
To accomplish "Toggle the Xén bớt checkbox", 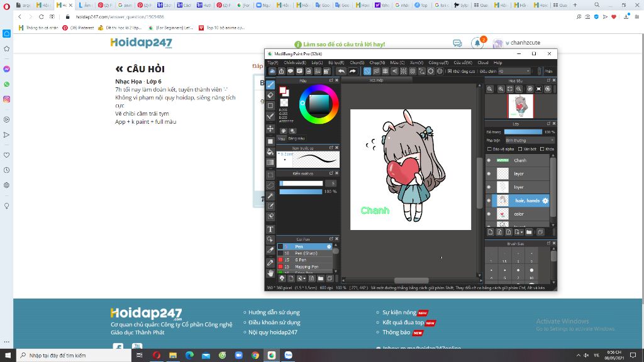I will pyautogui.click(x=520, y=149).
